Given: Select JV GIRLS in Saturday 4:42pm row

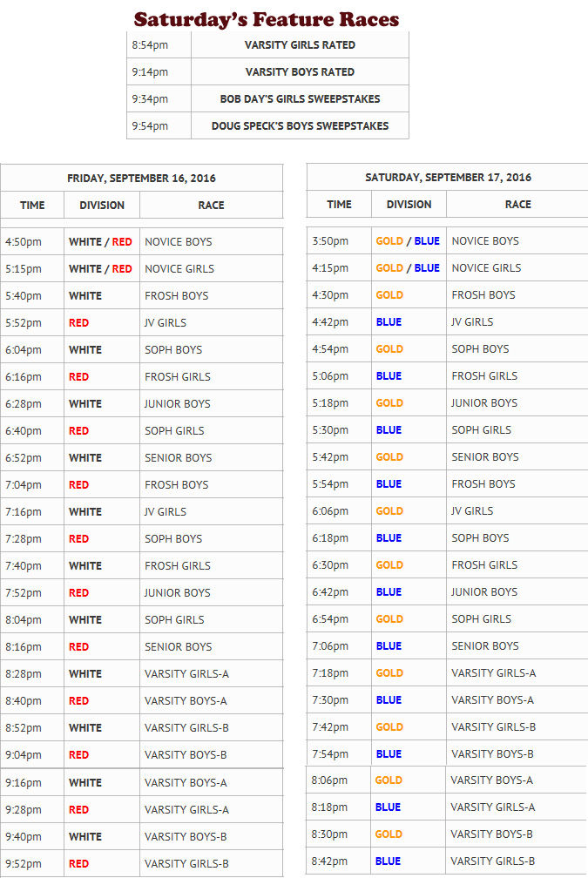Looking at the screenshot, I should click(472, 322).
